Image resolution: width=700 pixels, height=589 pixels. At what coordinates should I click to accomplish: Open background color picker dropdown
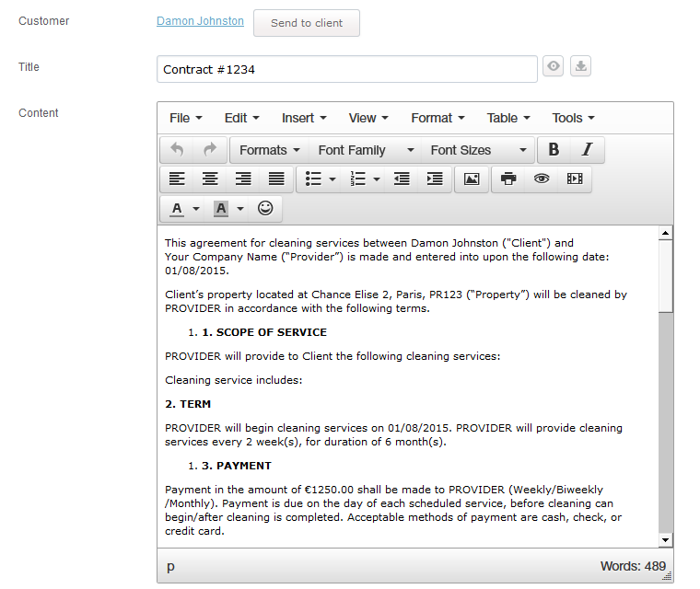[240, 209]
